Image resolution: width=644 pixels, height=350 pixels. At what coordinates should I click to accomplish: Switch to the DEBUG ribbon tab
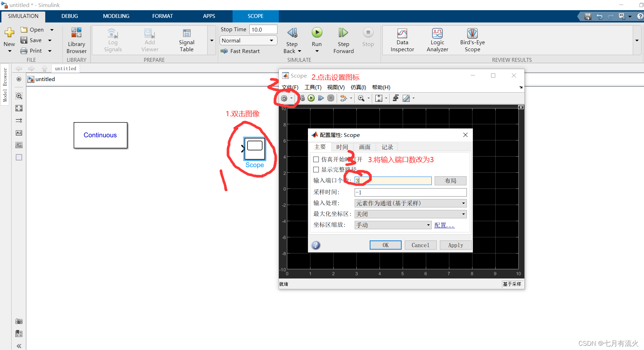(69, 16)
